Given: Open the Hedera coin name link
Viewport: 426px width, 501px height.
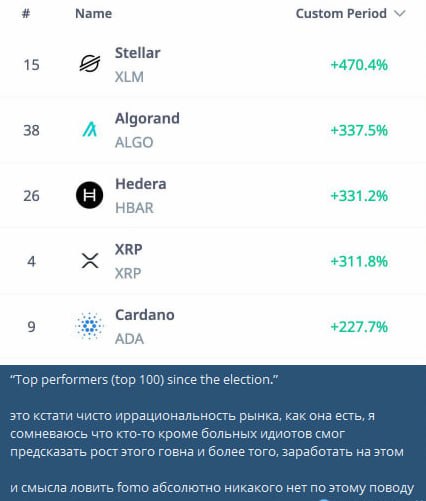Looking at the screenshot, I should tap(141, 184).
